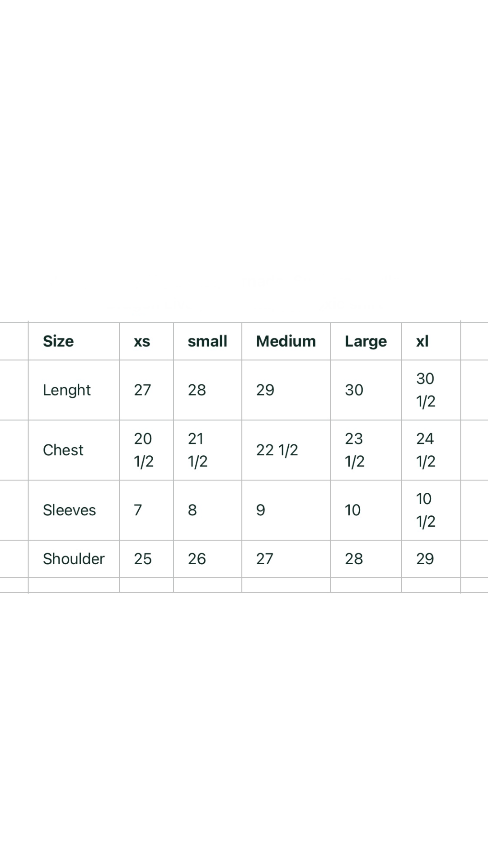Select the small Sleeves value 8

pos(192,510)
